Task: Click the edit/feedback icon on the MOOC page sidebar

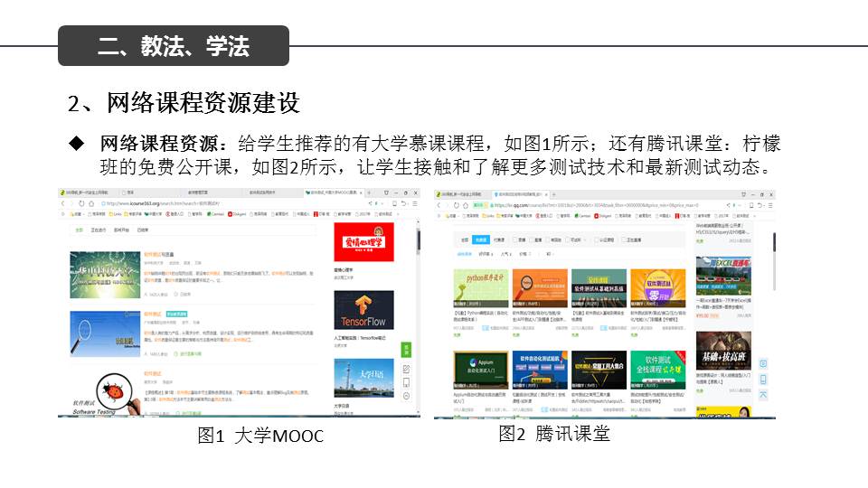Action: 406,369
